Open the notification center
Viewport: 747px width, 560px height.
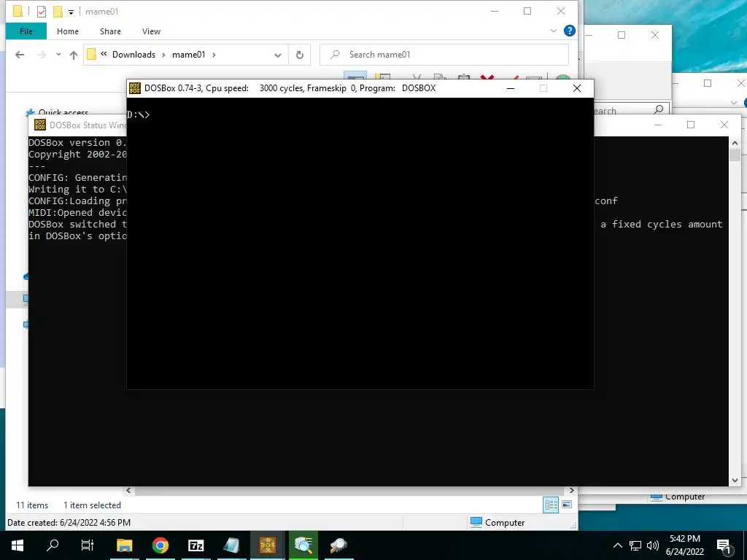[x=724, y=545]
